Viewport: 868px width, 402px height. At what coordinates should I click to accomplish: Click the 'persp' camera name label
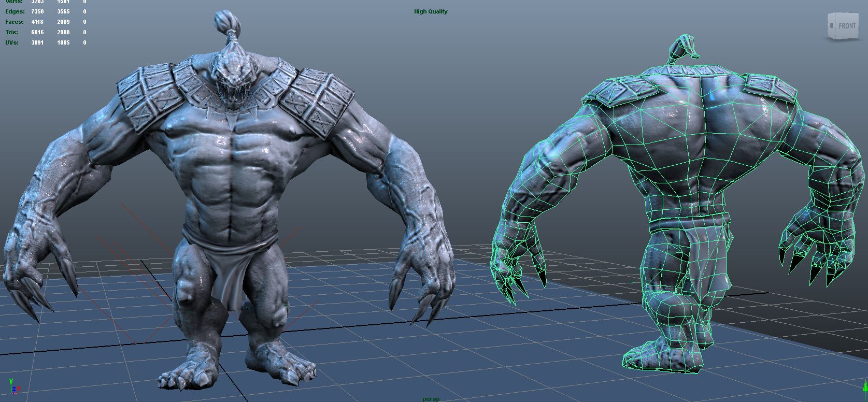point(431,399)
